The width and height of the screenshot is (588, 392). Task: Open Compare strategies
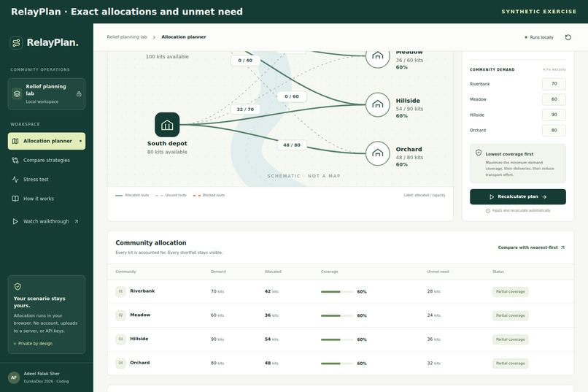point(47,160)
